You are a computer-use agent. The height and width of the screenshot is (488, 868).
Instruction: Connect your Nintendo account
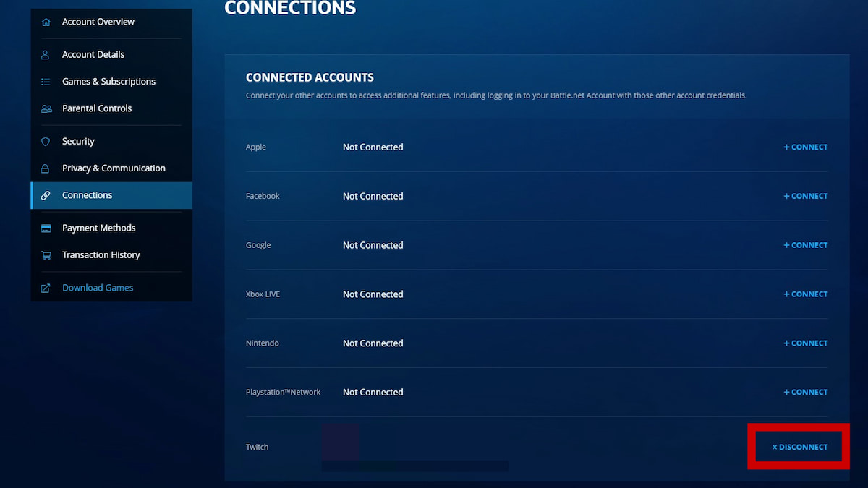(x=805, y=343)
